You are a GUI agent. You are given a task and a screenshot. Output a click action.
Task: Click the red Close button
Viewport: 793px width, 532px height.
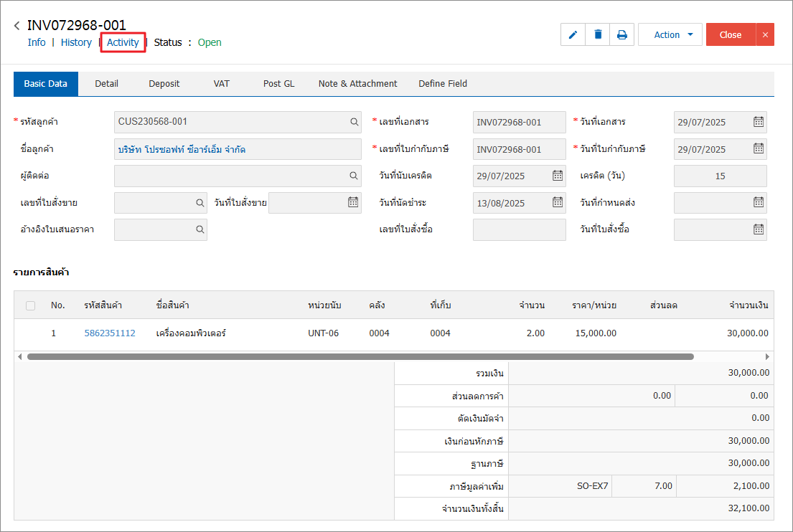click(730, 34)
